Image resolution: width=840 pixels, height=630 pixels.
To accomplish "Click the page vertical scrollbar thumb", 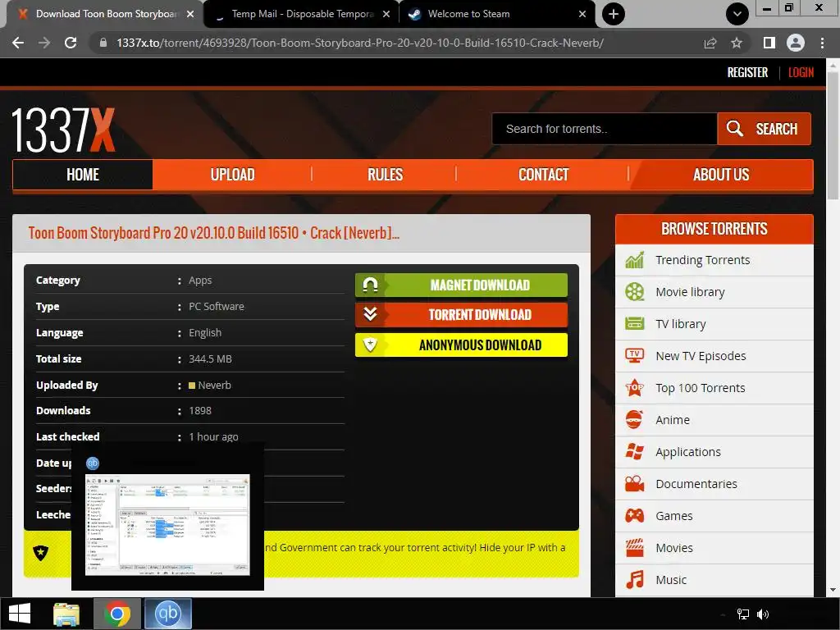I will click(x=833, y=135).
